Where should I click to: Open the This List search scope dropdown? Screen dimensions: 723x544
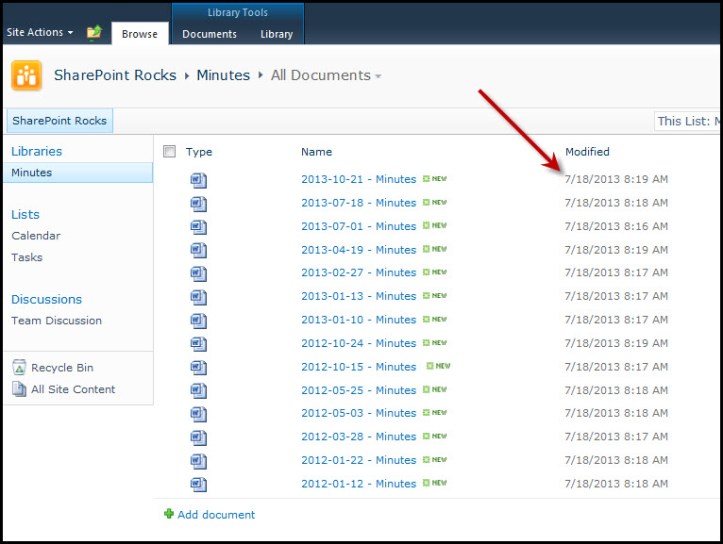coord(686,121)
